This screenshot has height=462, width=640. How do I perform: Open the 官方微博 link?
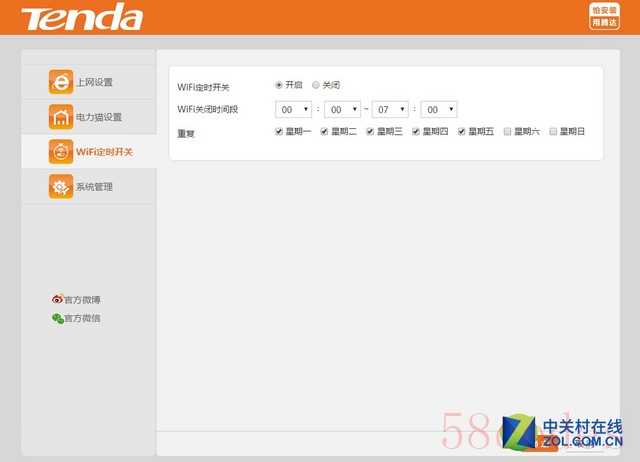[82, 299]
